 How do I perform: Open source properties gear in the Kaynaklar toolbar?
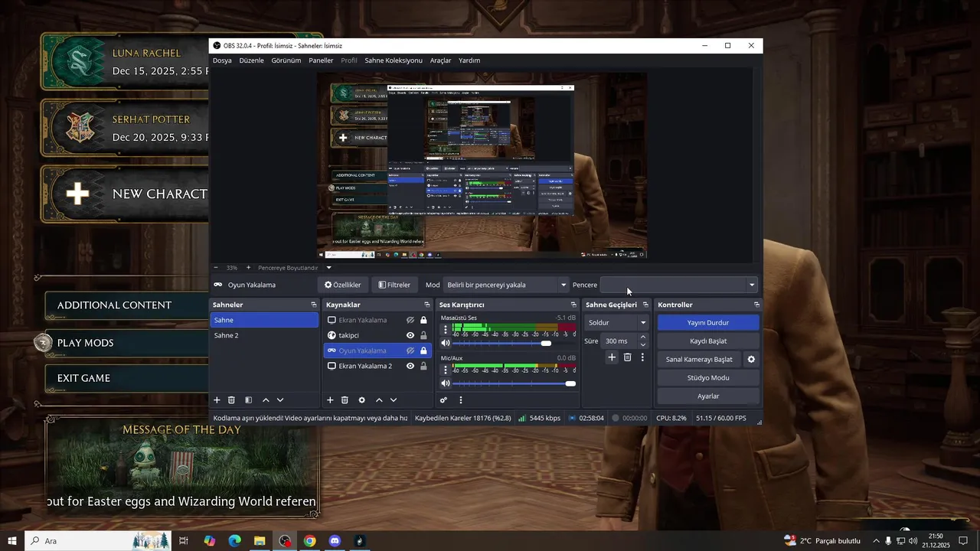361,400
